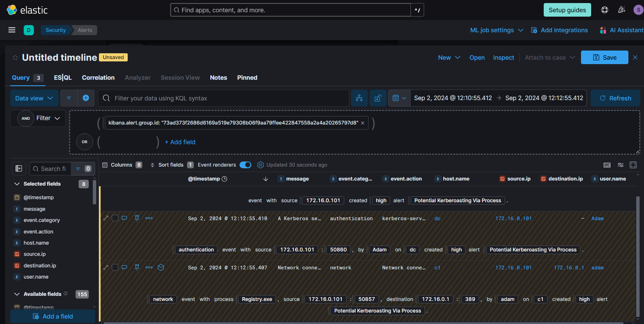Image resolution: width=644 pixels, height=324 pixels.
Task: Collapse the Selected fields section
Action: click(x=17, y=184)
